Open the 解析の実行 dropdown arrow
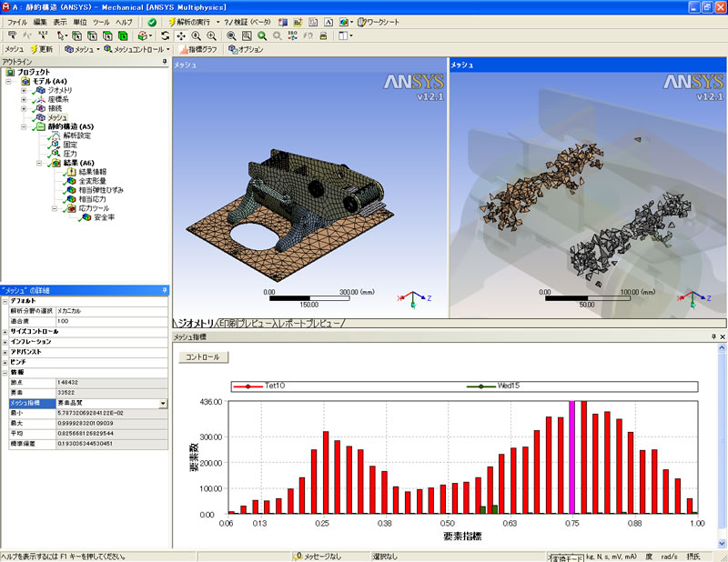The width and height of the screenshot is (728, 562). 217,22
